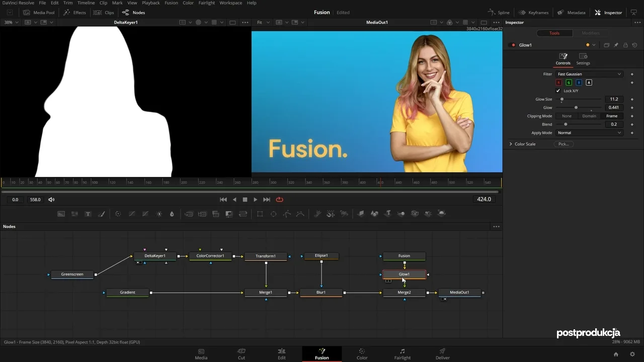Open left viewer three-dot options menu
This screenshot has width=644, height=362.
pyautogui.click(x=245, y=23)
